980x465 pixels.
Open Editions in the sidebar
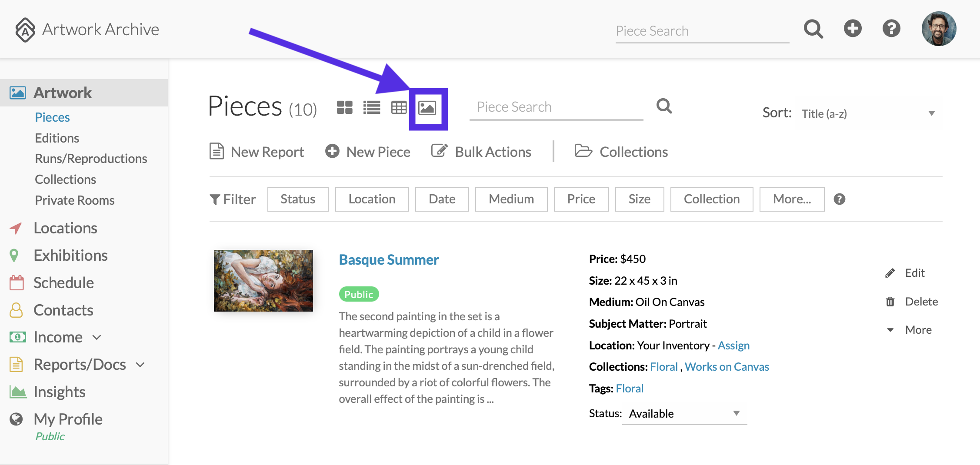coord(57,138)
